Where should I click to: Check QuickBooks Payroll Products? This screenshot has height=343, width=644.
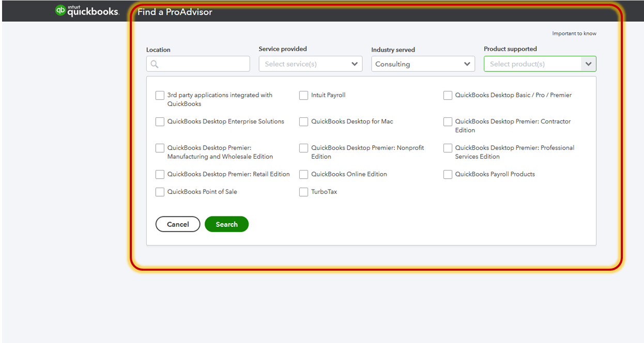448,175
